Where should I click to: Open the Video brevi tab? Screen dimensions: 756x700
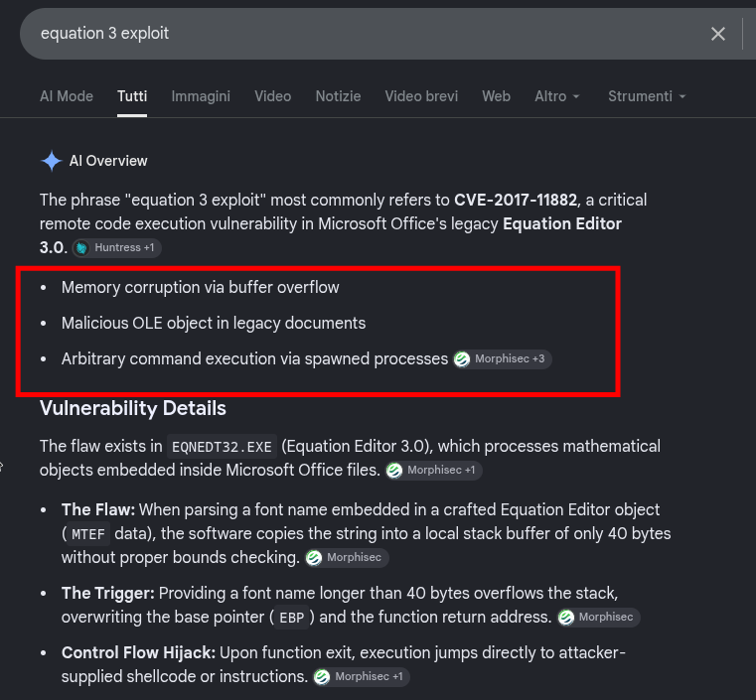pos(421,96)
